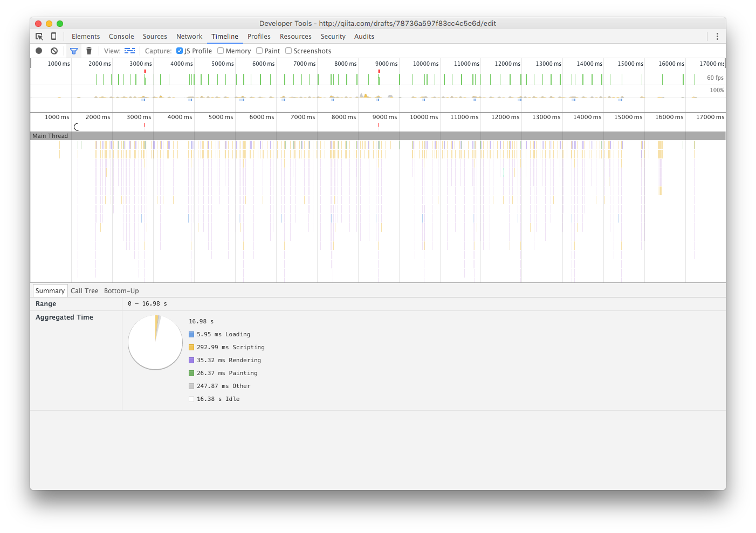Viewport: 756px width, 533px height.
Task: Collapse the Main Thread section
Action: (50, 135)
